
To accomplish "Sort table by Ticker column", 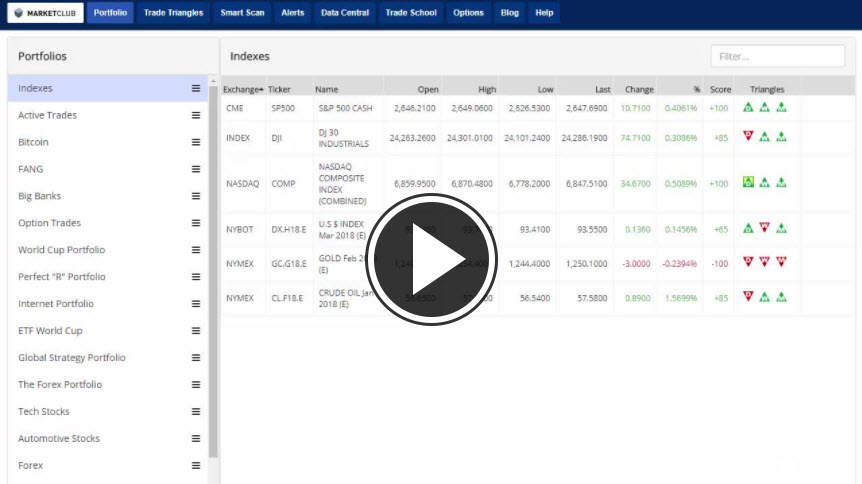I will coord(279,89).
